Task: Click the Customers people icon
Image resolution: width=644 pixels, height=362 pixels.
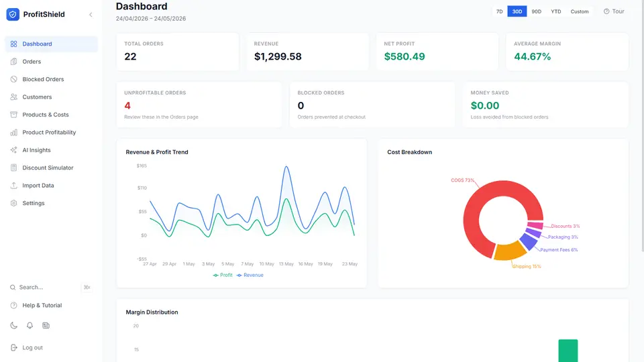Action: coord(13,97)
